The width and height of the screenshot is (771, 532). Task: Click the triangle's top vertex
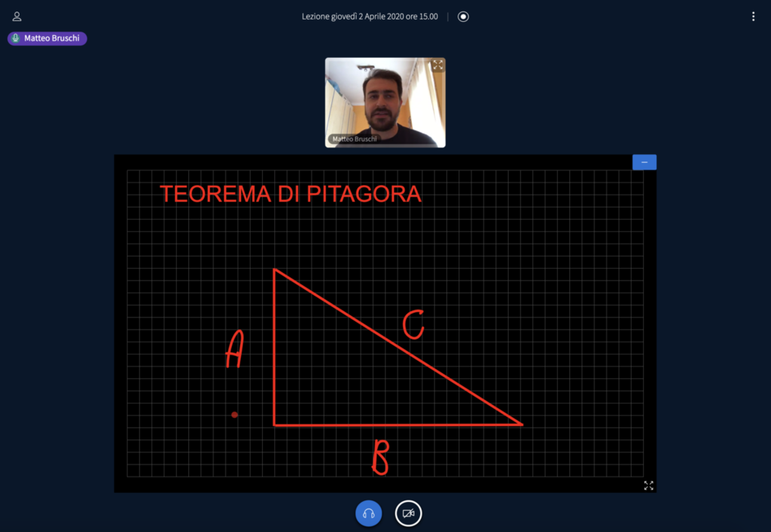274,269
